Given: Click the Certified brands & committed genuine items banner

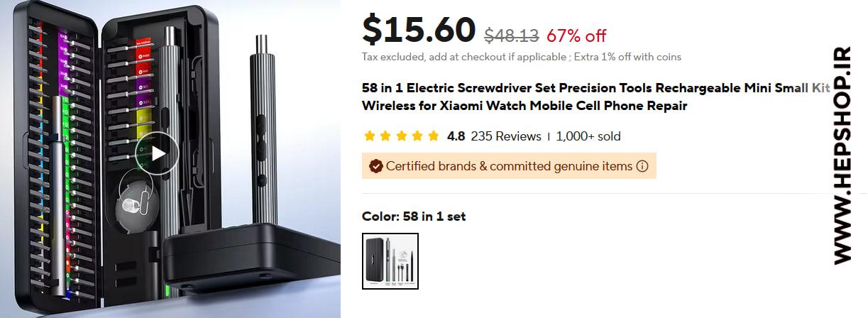Looking at the screenshot, I should pos(509,166).
